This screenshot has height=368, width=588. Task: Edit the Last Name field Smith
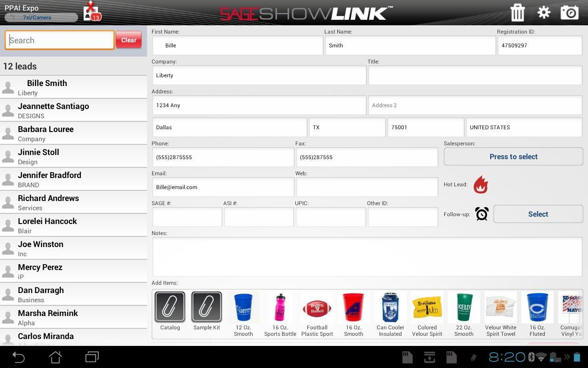[410, 46]
